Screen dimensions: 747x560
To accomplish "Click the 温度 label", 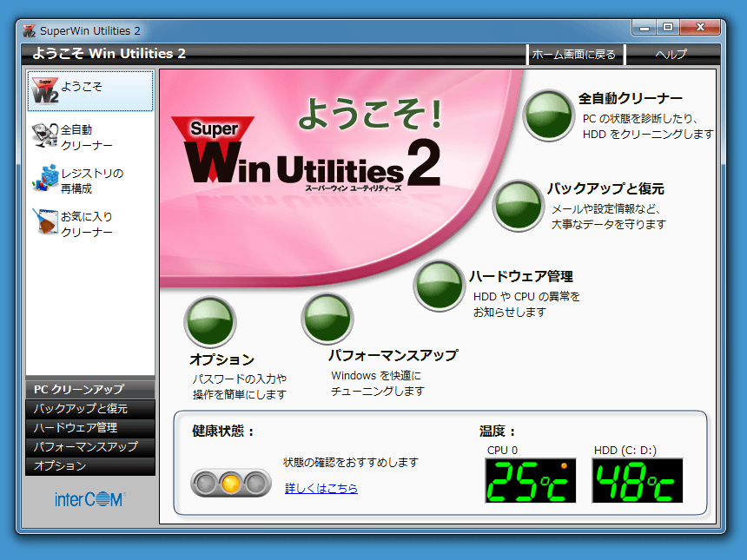I will (498, 432).
